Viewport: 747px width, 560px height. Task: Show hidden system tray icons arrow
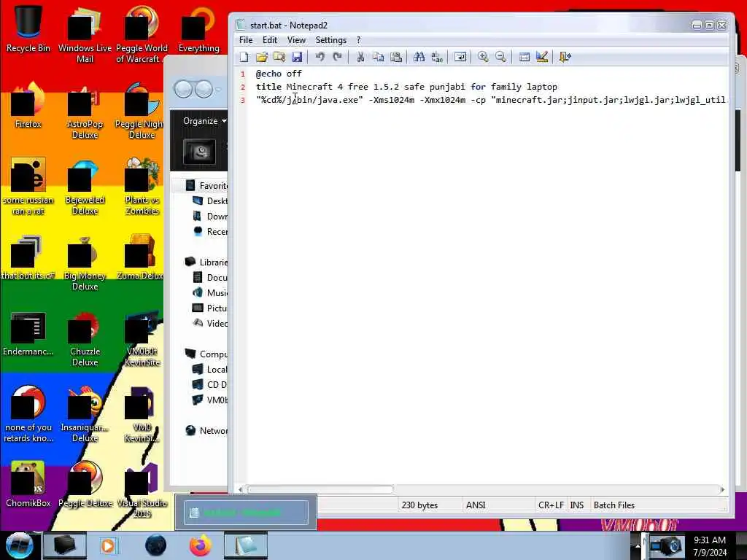(638, 546)
